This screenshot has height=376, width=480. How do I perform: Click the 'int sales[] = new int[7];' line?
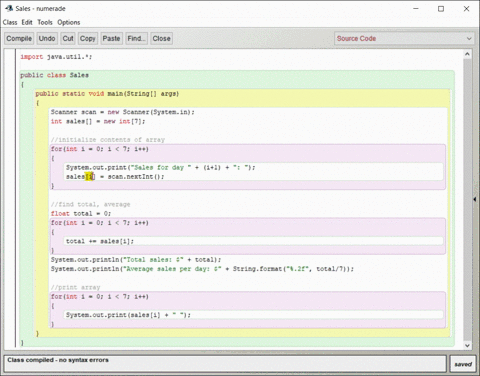(x=98, y=121)
